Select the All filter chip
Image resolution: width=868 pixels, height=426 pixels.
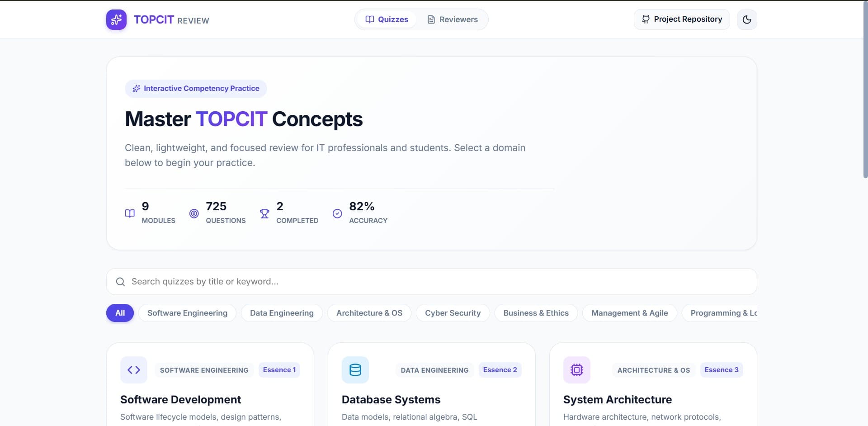[120, 313]
